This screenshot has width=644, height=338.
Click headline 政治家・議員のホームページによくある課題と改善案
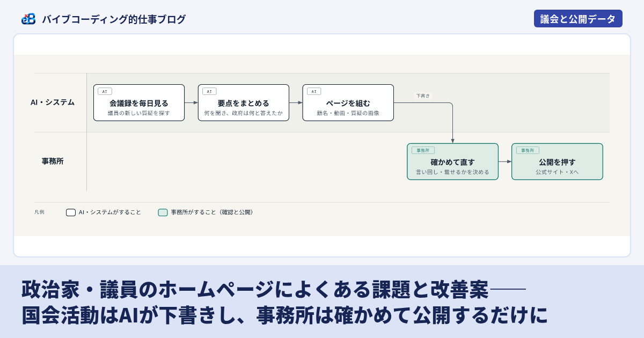255,290
